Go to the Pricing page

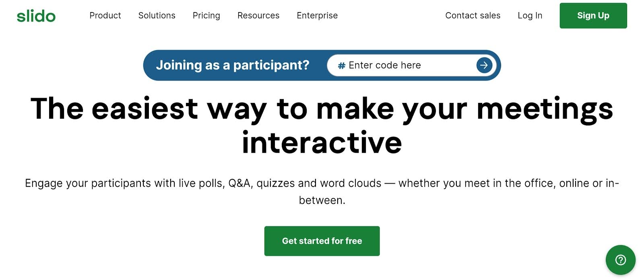point(206,16)
